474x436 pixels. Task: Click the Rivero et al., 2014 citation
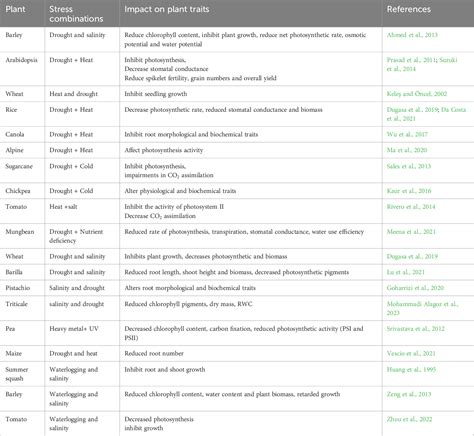pyautogui.click(x=411, y=207)
